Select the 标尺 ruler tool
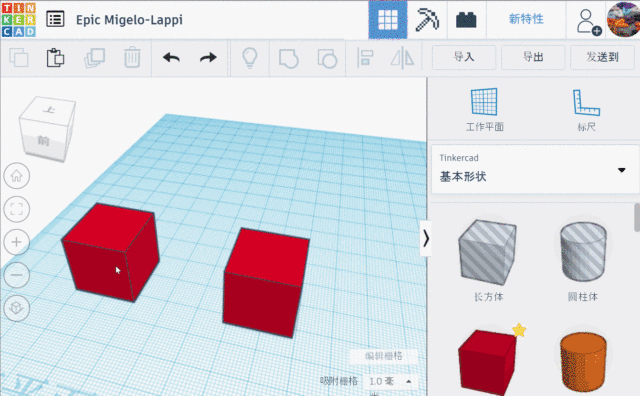The image size is (640, 396). click(x=587, y=109)
